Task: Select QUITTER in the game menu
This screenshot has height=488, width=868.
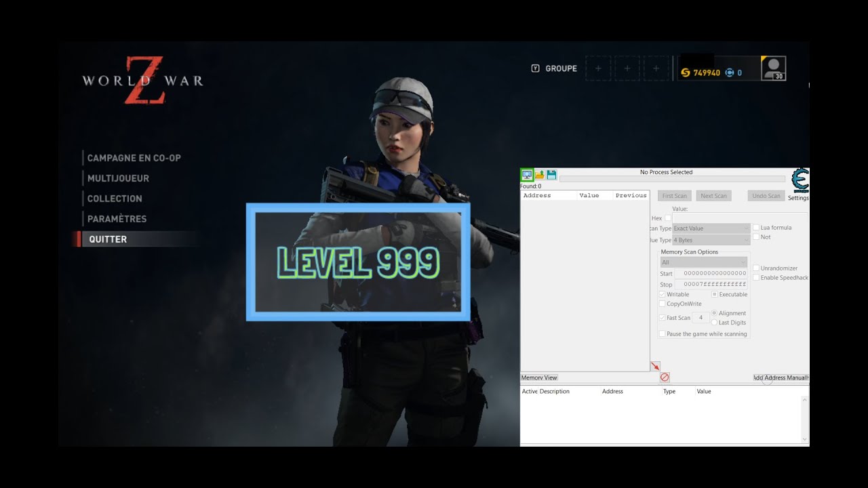Action: point(108,239)
